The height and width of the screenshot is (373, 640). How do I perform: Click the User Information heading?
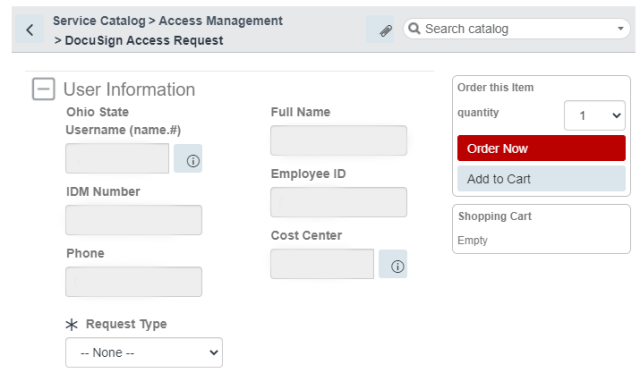click(129, 89)
